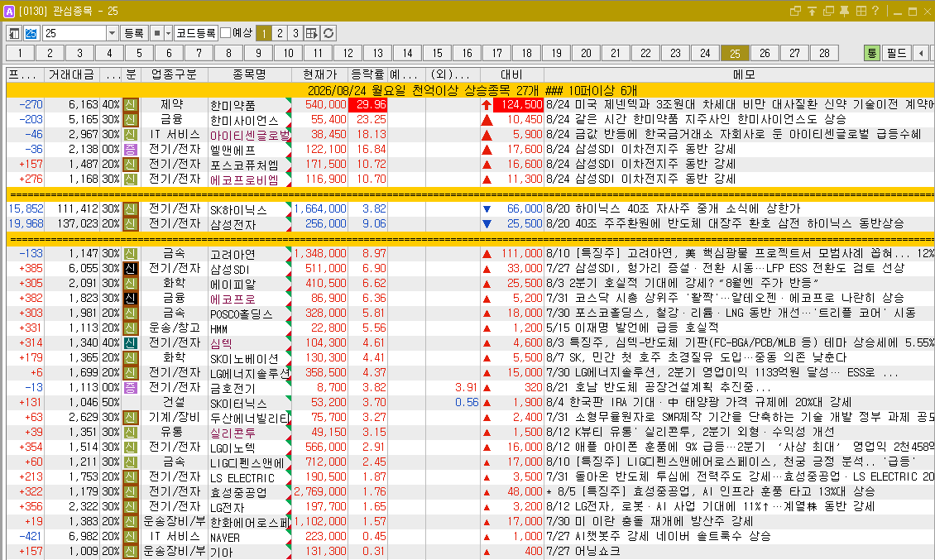
Task: Pin the window with the pushpin icon
Action: (844, 11)
